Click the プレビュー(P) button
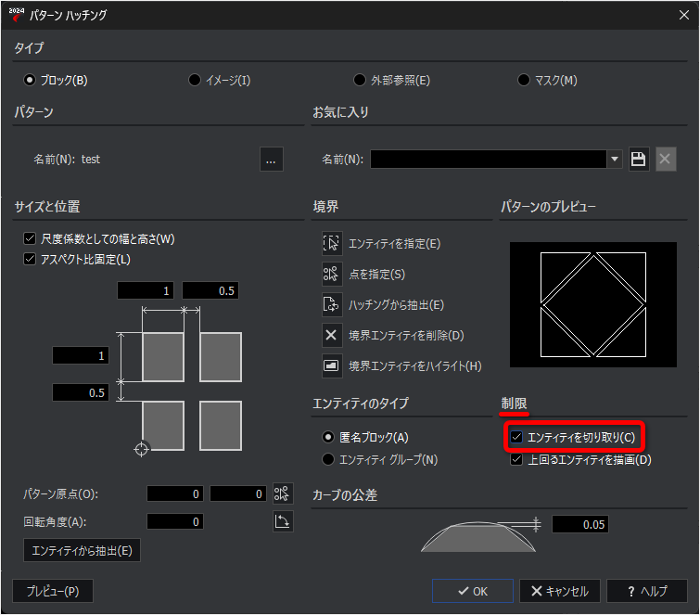 (53, 591)
